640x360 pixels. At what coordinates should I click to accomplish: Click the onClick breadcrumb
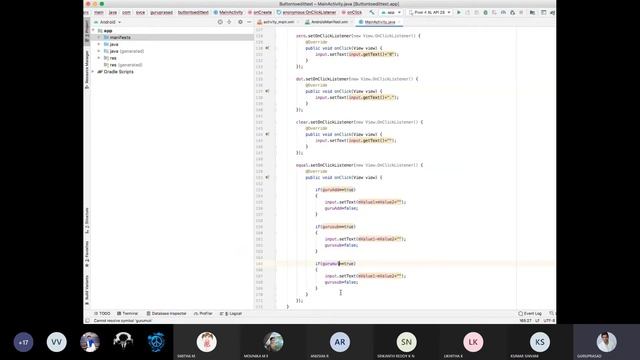tap(352, 12)
